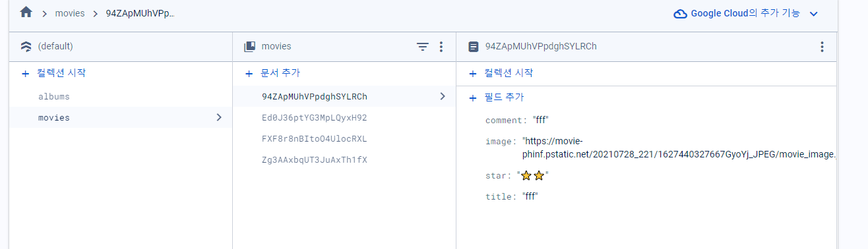Select the star field emoji value
Viewport: 868px width, 249px height.
(x=533, y=175)
